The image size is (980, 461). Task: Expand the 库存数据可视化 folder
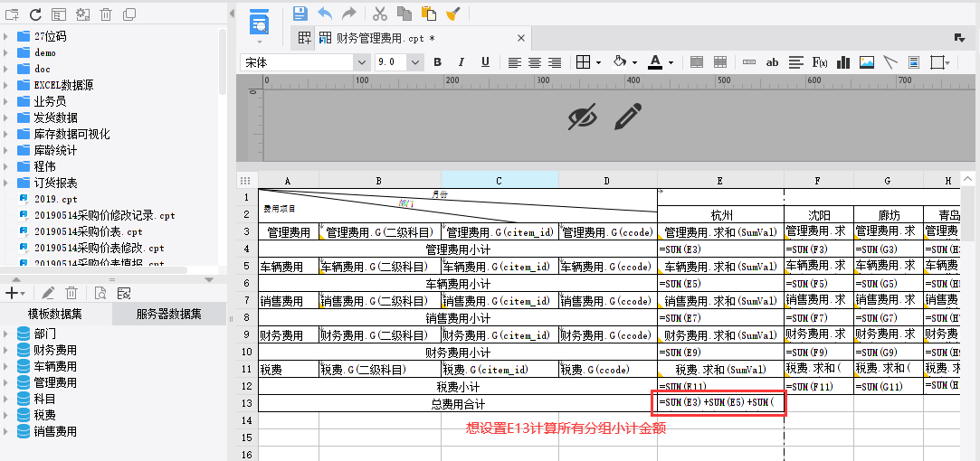[7, 134]
